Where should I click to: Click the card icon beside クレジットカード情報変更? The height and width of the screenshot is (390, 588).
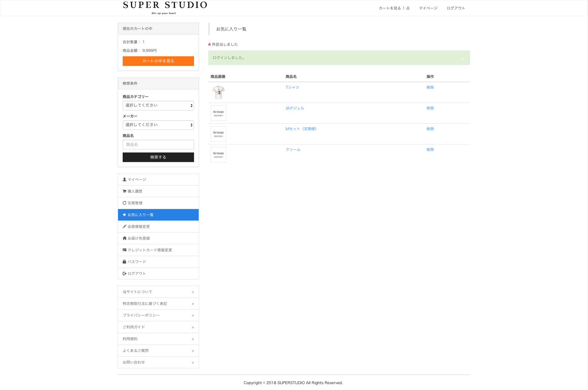click(x=125, y=250)
